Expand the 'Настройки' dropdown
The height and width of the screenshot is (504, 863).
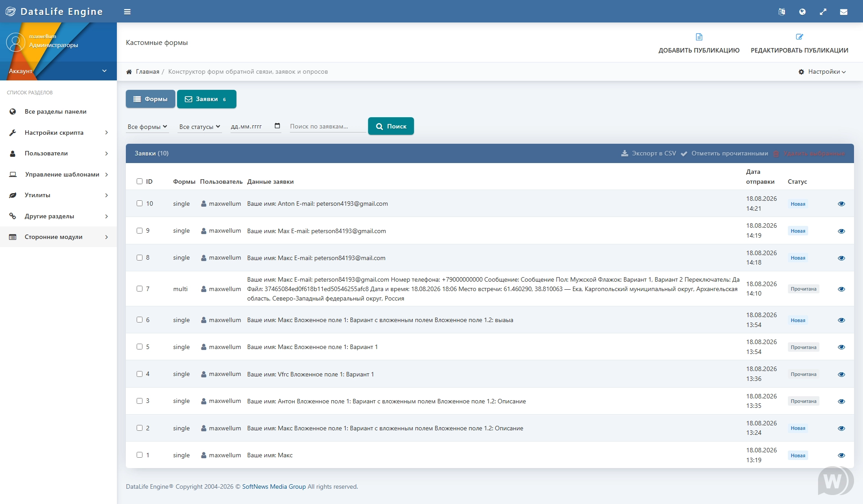822,72
